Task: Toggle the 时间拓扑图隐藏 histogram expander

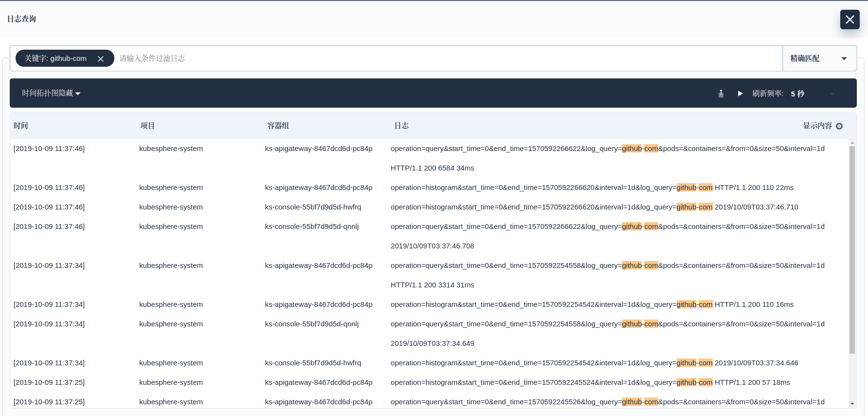Action: (51, 93)
